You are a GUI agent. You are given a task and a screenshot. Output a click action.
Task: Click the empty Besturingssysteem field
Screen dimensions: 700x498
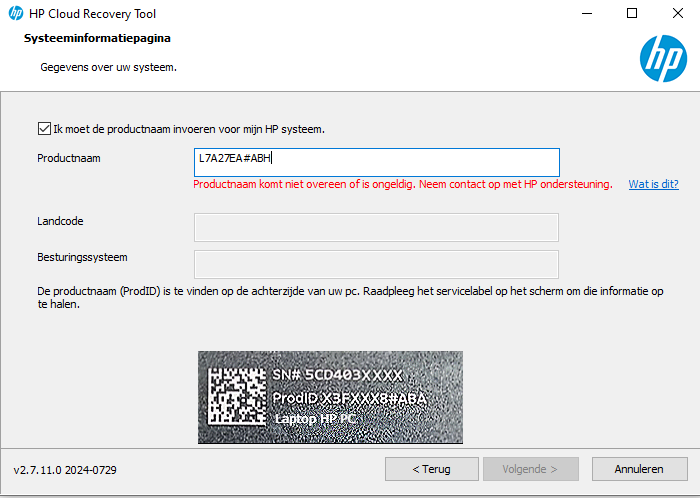coord(376,264)
